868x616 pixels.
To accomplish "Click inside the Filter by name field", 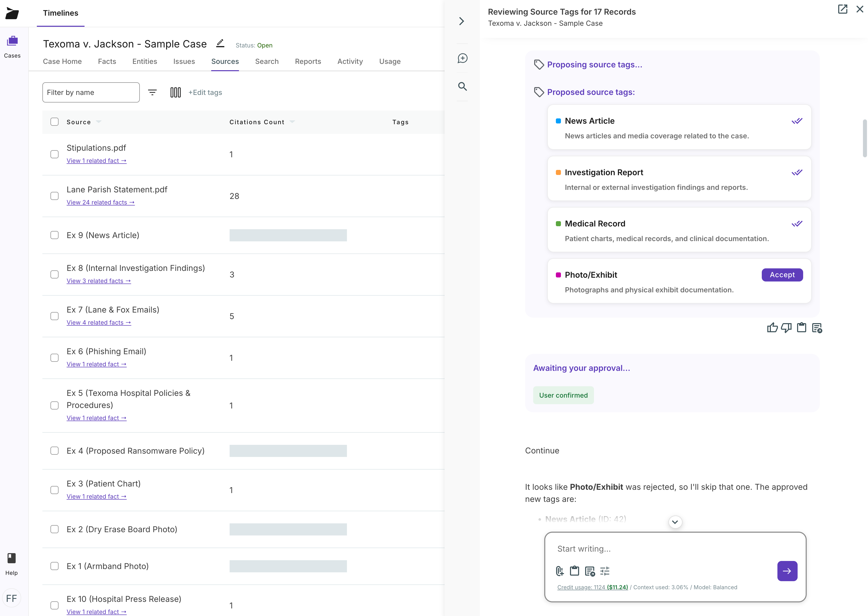I will 91,92.
